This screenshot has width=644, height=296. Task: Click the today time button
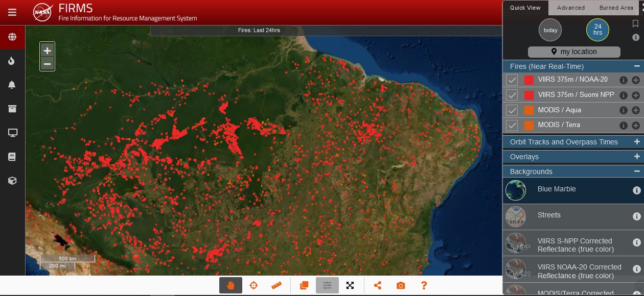550,30
